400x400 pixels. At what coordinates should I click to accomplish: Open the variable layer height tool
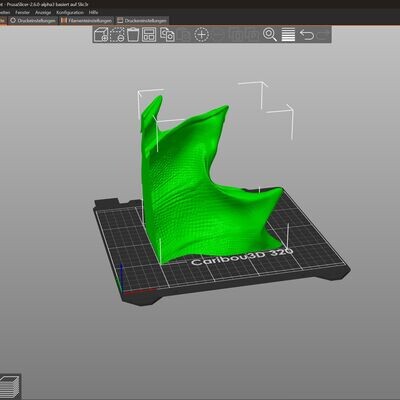click(288, 35)
